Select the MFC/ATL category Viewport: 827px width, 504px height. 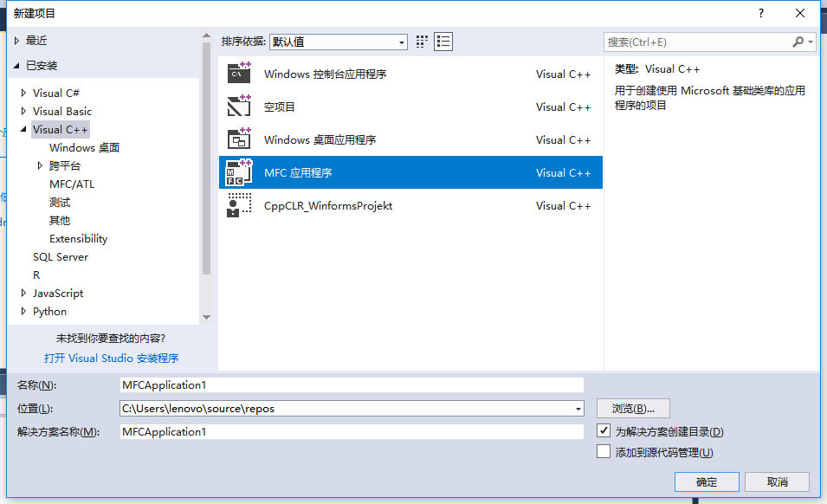pyautogui.click(x=70, y=184)
